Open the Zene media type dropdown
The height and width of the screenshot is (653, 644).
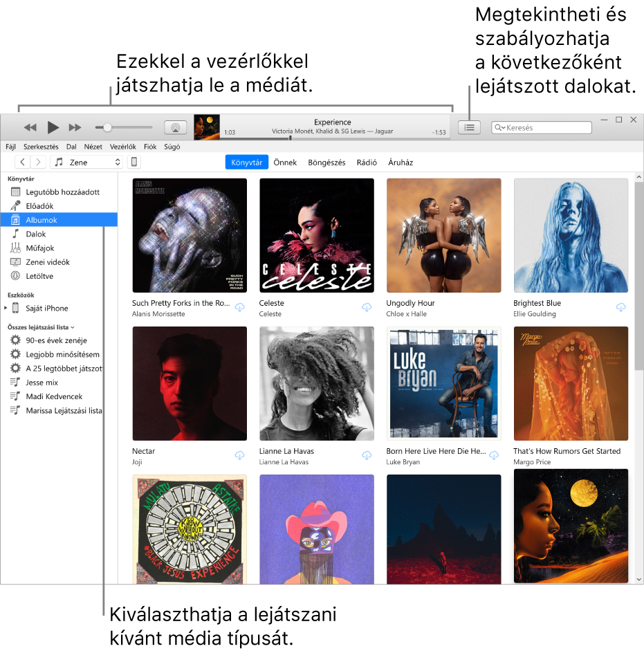tap(86, 162)
